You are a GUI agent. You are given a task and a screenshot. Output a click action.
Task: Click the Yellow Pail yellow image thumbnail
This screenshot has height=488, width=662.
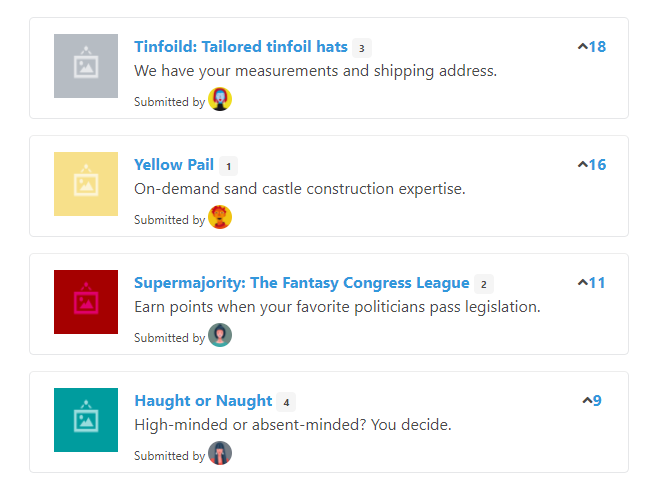(x=86, y=184)
